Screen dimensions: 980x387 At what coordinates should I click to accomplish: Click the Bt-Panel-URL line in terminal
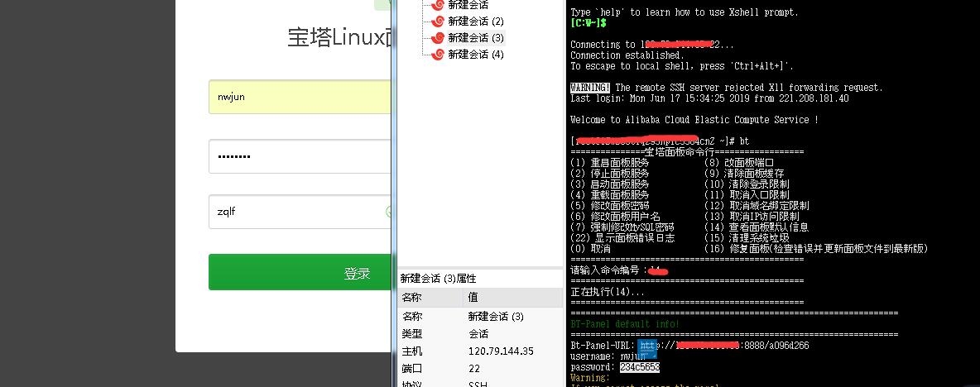(x=689, y=345)
